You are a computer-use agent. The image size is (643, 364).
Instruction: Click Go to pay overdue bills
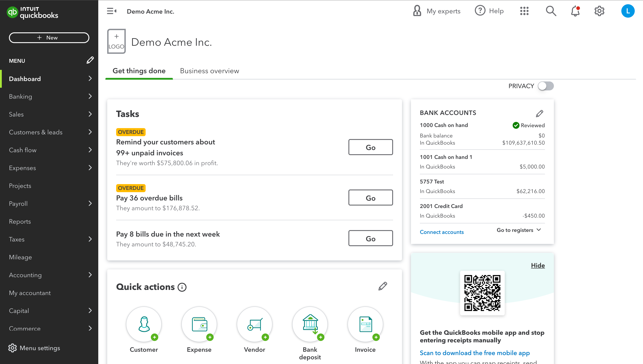[371, 198]
